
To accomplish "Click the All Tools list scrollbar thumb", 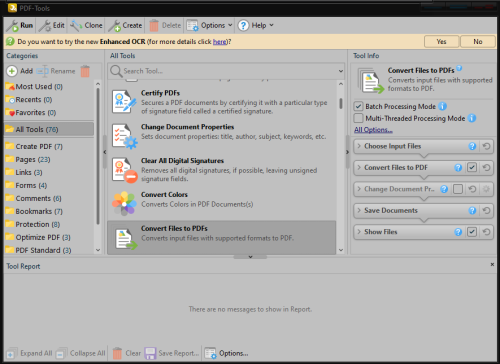I will (x=341, y=103).
